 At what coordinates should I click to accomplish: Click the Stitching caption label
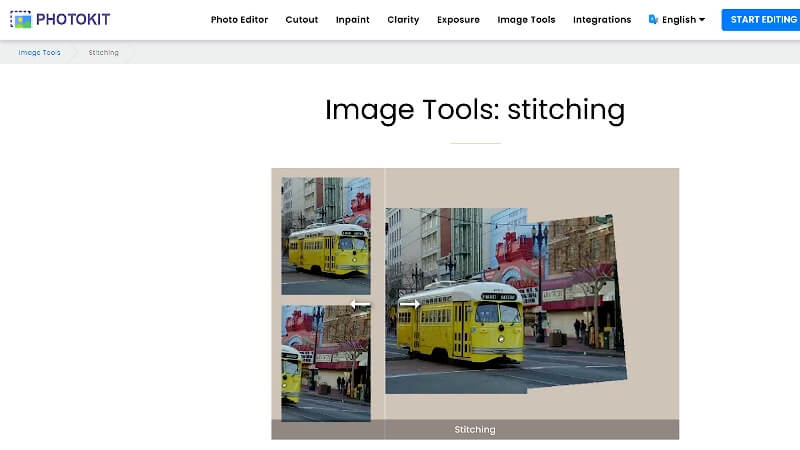[475, 430]
